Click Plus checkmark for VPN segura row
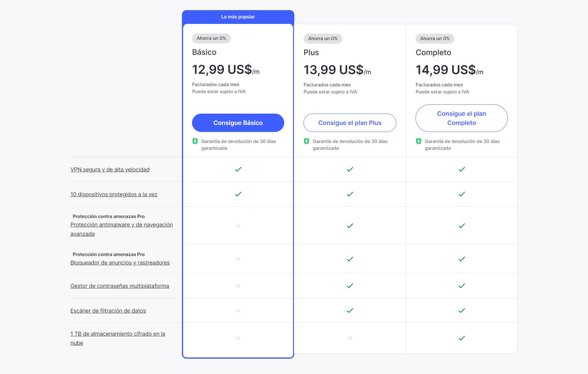Screen dimensions: 588x374 point(350,169)
